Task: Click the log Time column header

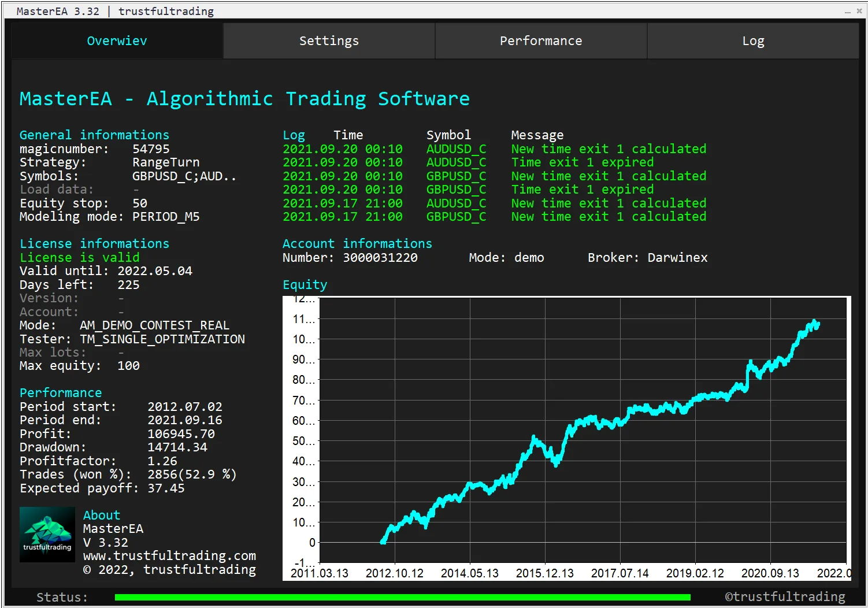Action: point(348,135)
